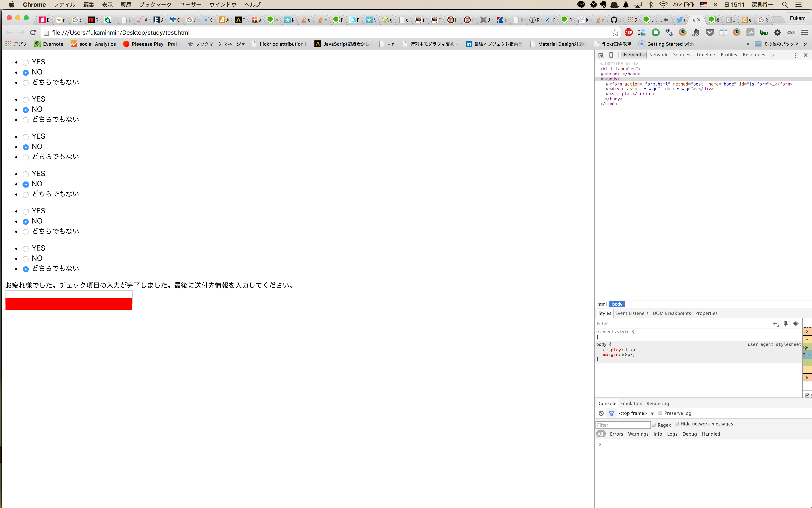Click the red box below the message
The height and width of the screenshot is (508, 812).
69,304
